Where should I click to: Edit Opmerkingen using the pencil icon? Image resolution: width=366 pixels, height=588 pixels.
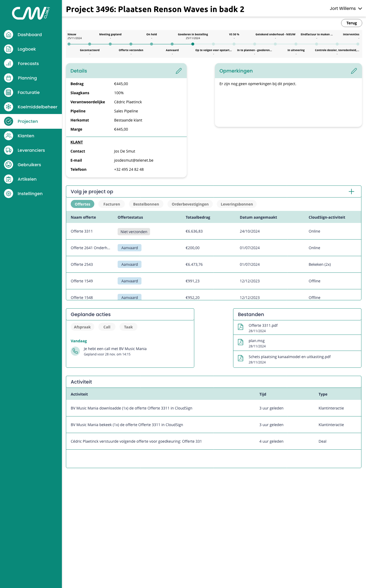pyautogui.click(x=354, y=71)
